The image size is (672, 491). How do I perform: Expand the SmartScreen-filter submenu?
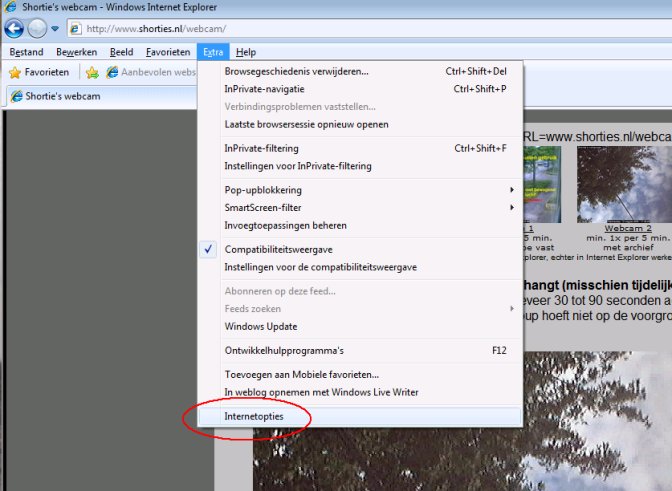point(360,208)
